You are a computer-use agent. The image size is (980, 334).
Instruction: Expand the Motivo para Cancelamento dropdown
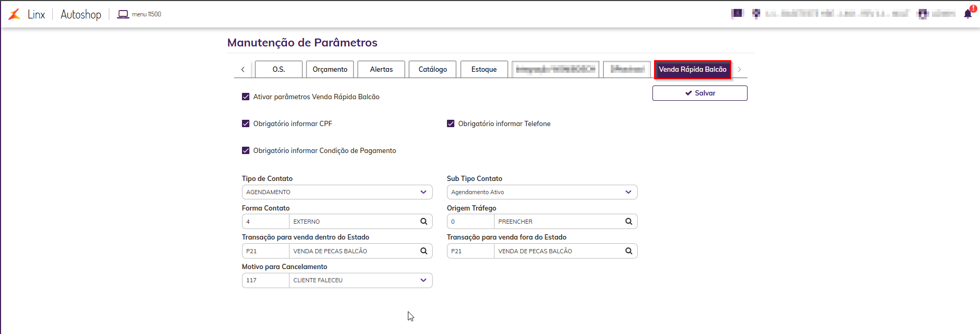pyautogui.click(x=423, y=280)
